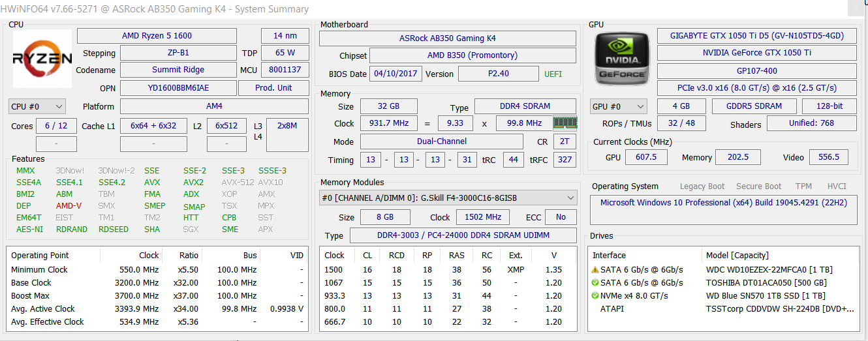Viewport: 868px width, 341px height.
Task: Expand the memory module DIMM selector
Action: (448, 198)
